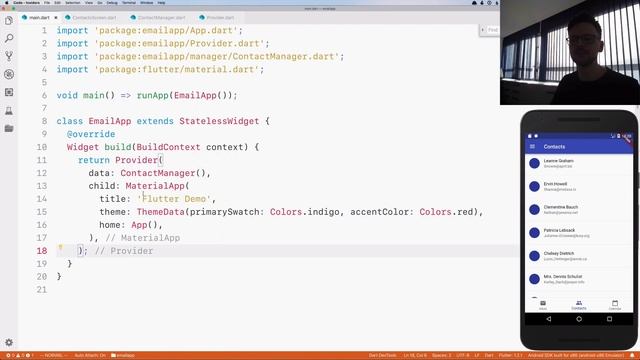Click LF end-of-line selector in status bar
640x360 pixels.
coord(476,356)
